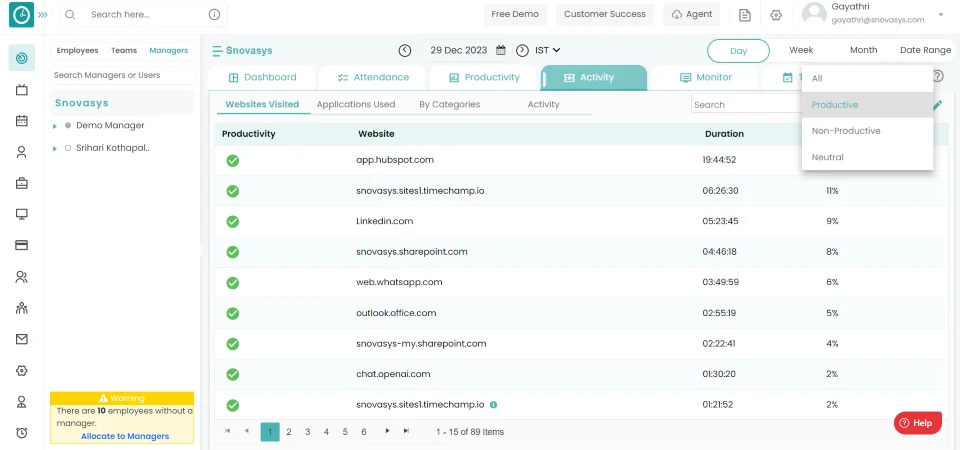Switch to Monitor tab
The width and height of the screenshot is (960, 450).
pos(705,77)
